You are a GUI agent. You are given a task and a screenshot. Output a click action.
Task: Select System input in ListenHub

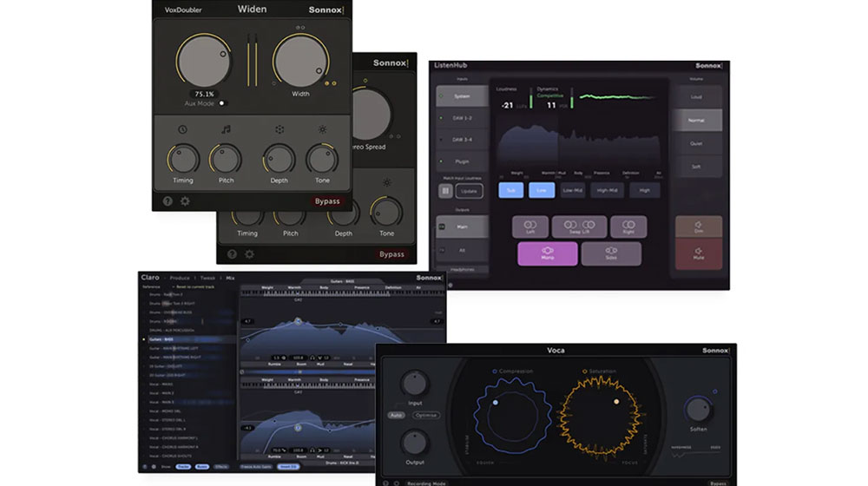(463, 96)
